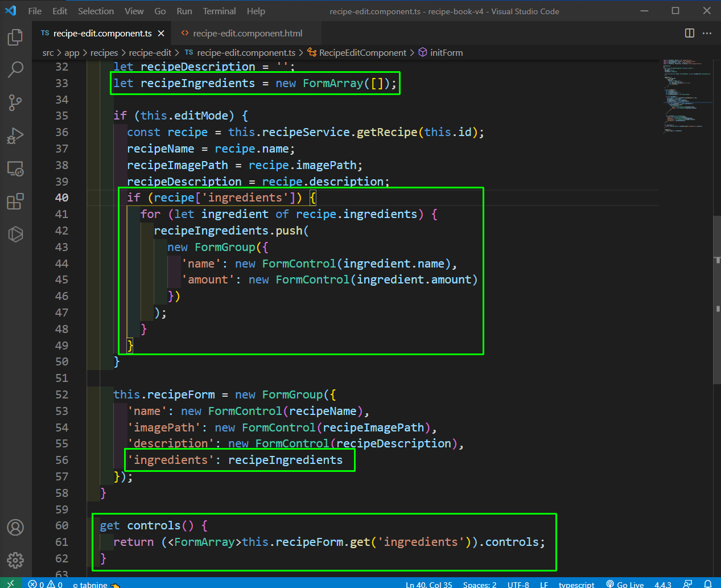Click 'recipeIngredients.push(' on line 42
721x588 pixels.
click(x=232, y=231)
